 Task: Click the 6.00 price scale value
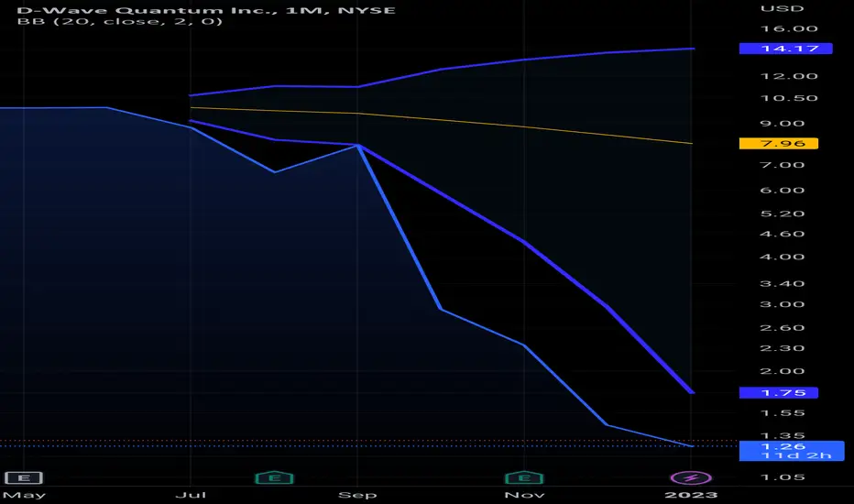pyautogui.click(x=783, y=191)
